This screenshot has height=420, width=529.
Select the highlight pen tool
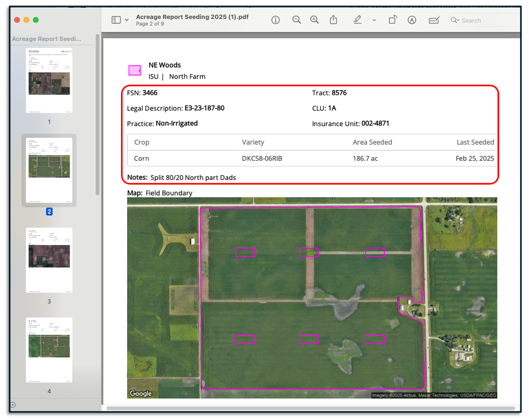(357, 20)
